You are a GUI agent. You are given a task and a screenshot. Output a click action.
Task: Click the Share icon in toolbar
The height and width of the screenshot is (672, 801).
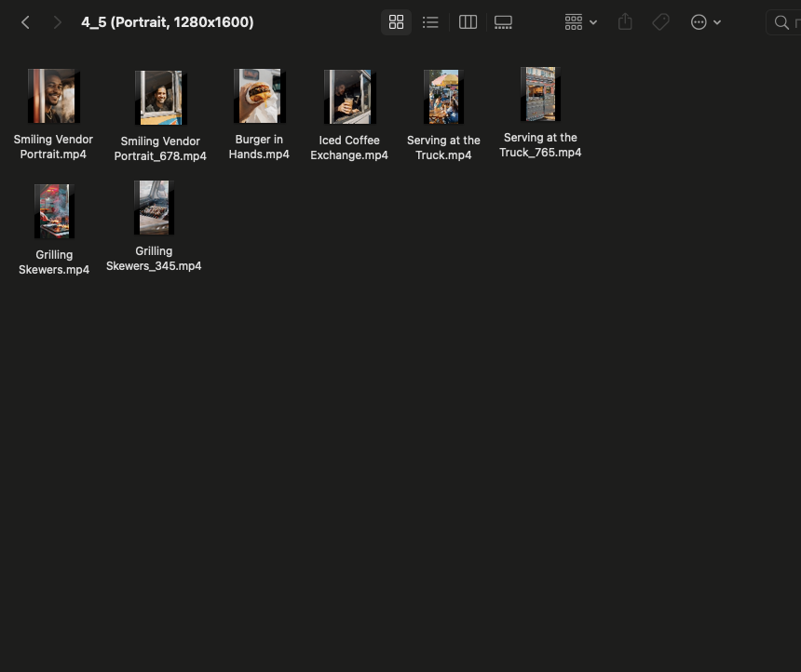(x=626, y=22)
